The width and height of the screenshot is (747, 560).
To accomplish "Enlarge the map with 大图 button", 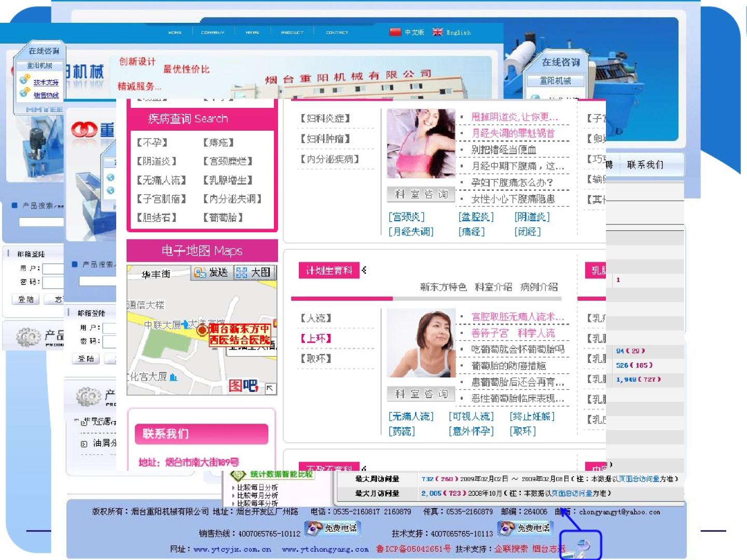I will [x=254, y=273].
